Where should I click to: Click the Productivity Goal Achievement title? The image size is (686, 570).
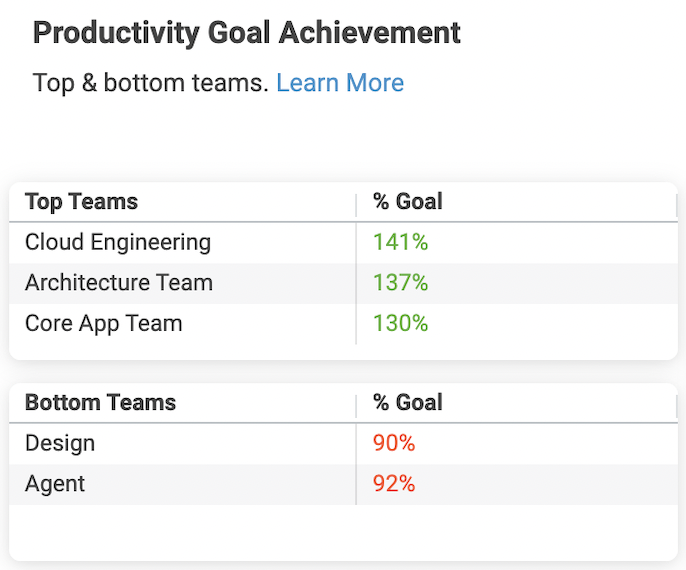tap(247, 32)
